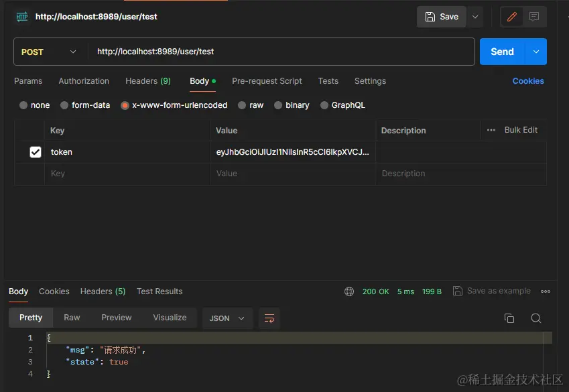
Task: Open the comments icon beside the pencil
Action: [533, 17]
